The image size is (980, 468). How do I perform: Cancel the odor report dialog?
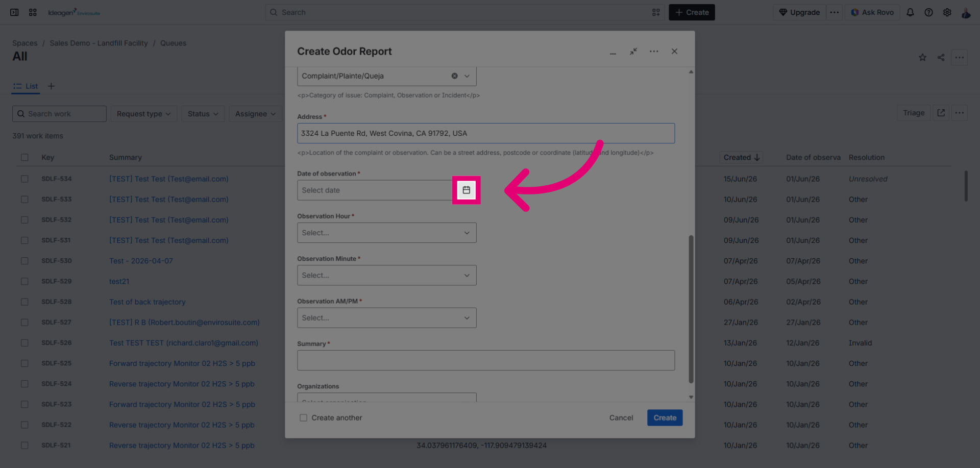click(621, 417)
